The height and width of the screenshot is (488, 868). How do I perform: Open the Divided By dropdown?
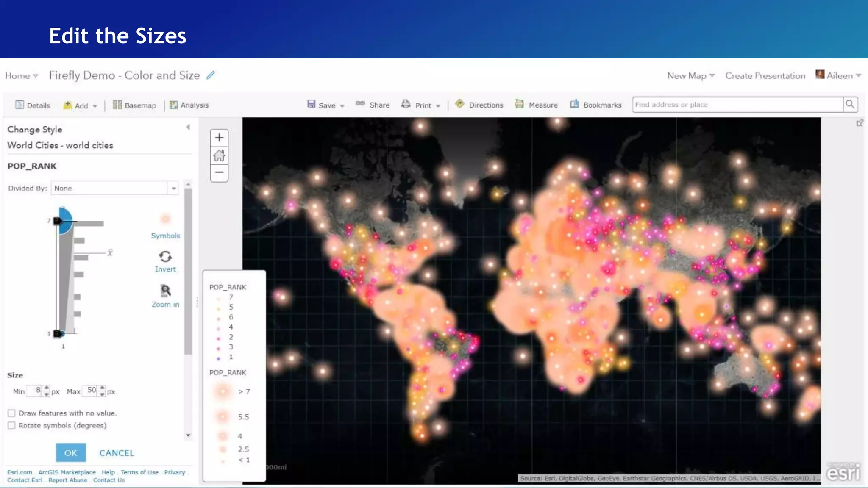173,188
